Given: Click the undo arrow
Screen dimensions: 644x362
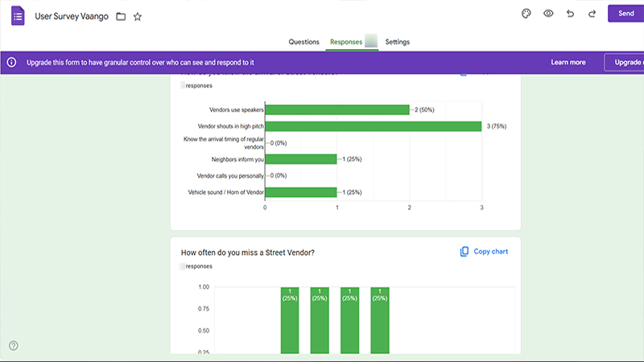Looking at the screenshot, I should click(x=571, y=14).
